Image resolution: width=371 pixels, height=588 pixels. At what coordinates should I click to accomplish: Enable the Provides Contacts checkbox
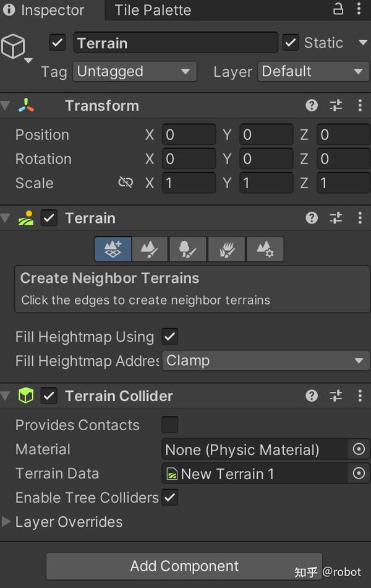pyautogui.click(x=169, y=425)
